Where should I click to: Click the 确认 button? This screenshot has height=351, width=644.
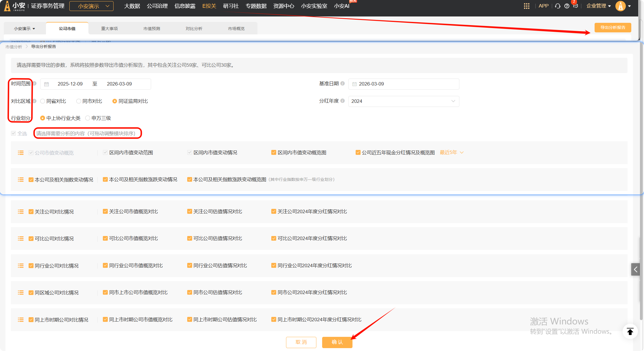point(337,342)
